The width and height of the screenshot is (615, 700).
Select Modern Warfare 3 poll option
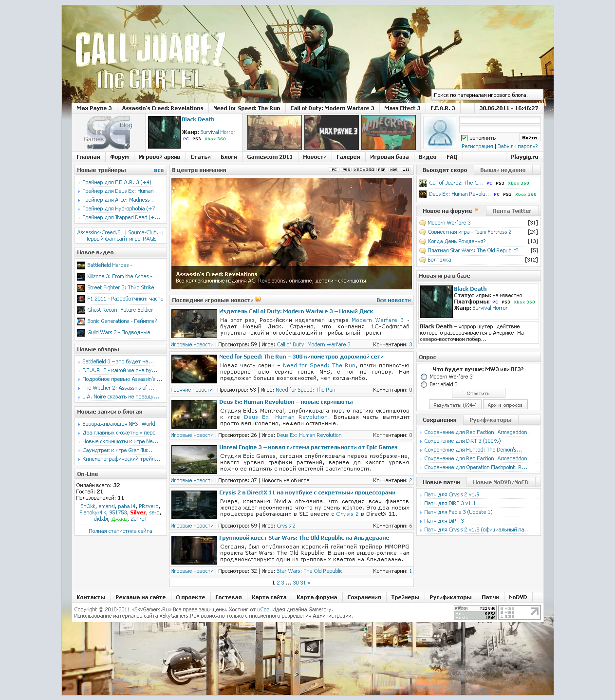424,377
